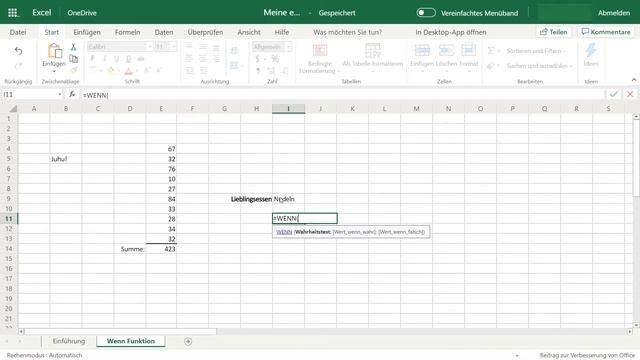
Task: Click the Einfügen clipboard paste icon
Action: coord(54,51)
